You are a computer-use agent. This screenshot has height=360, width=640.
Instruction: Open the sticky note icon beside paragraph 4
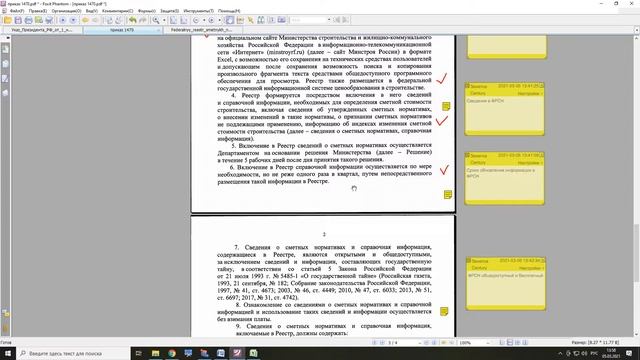click(x=446, y=107)
